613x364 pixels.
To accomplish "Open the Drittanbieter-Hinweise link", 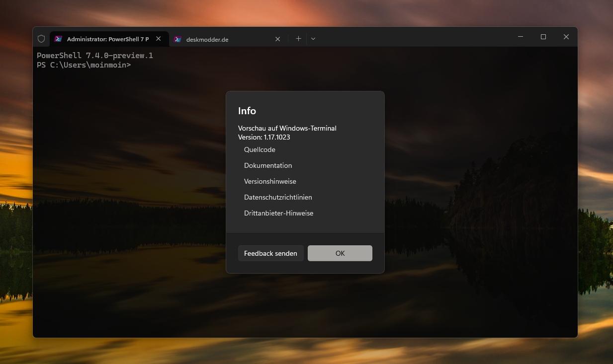I will [x=278, y=213].
